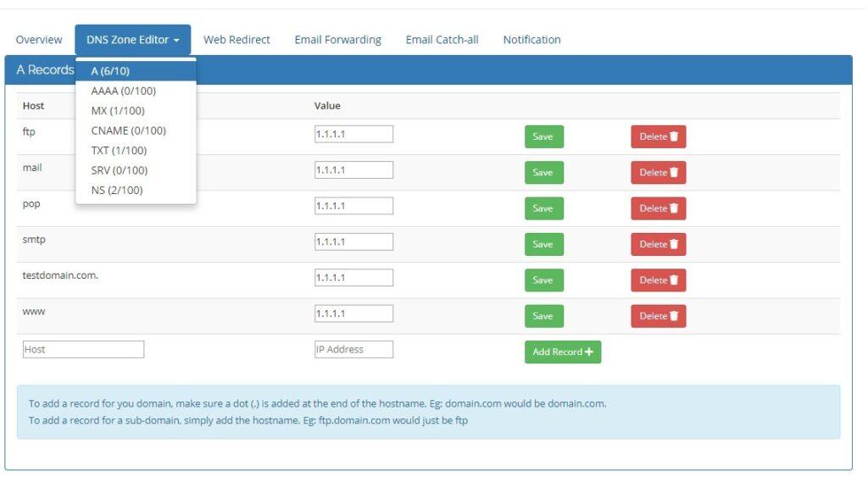Focus the ftp value field

coord(353,134)
